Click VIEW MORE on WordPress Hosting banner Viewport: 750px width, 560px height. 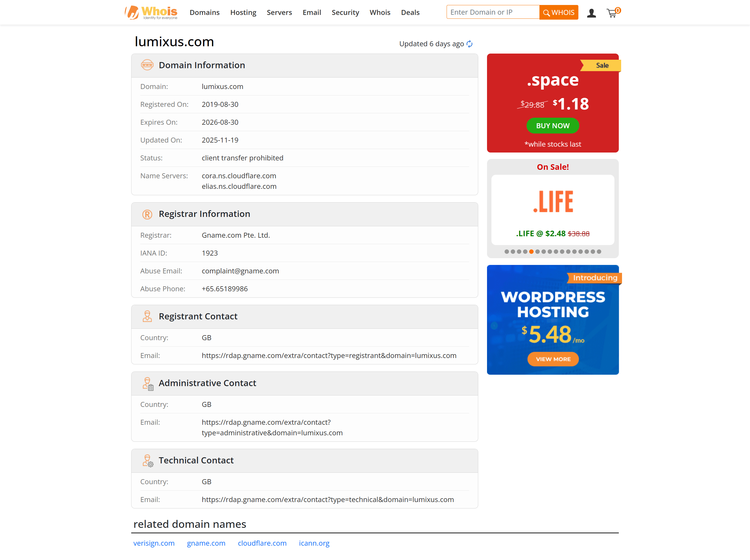coord(553,359)
